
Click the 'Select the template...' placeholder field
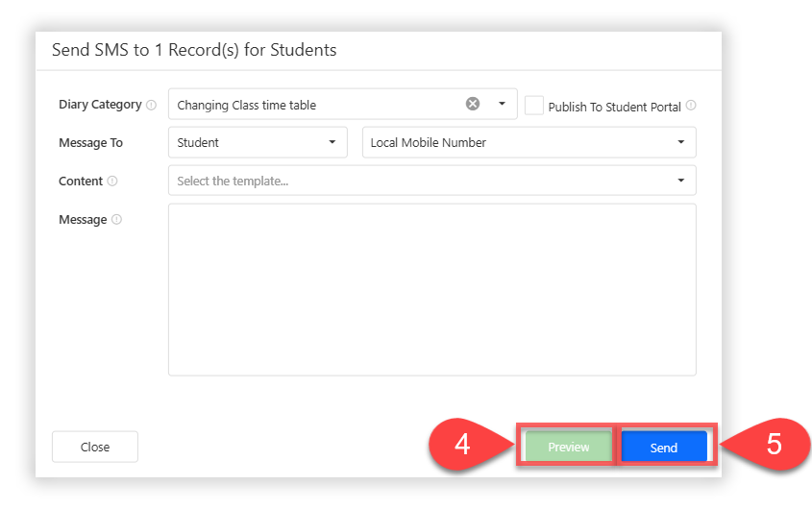[234, 182]
